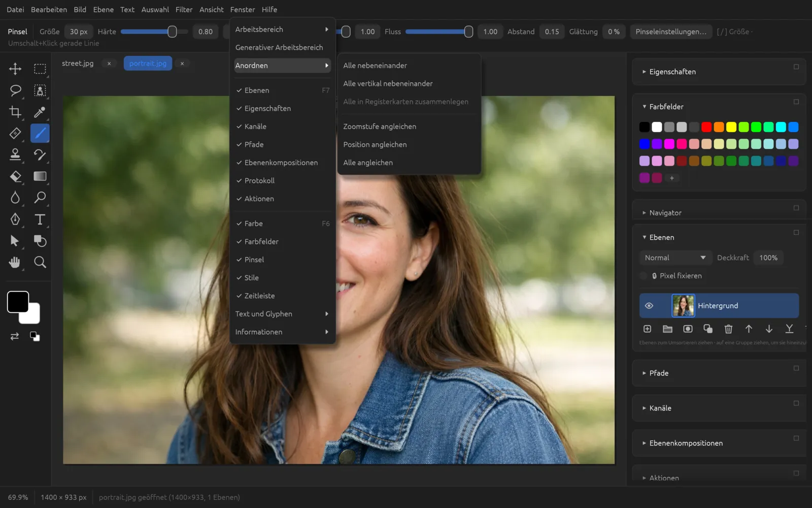
Task: Move layer up with arrow icon
Action: click(749, 329)
